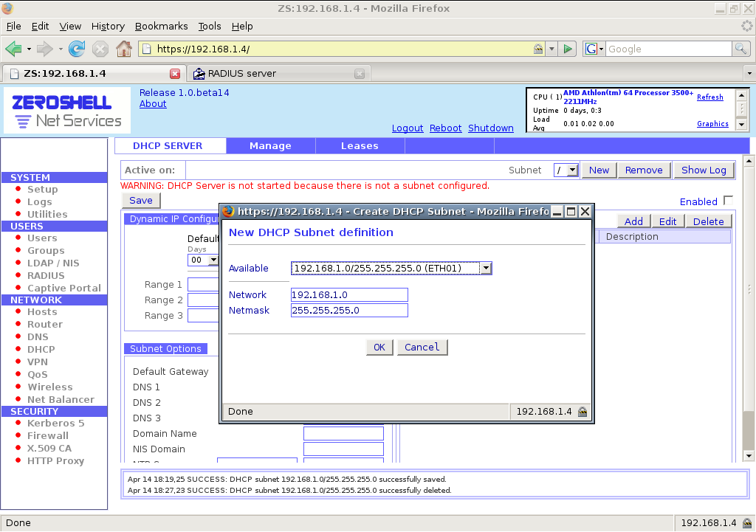
Task: Click the main page scrollbar down arrow
Action: [x=749, y=456]
